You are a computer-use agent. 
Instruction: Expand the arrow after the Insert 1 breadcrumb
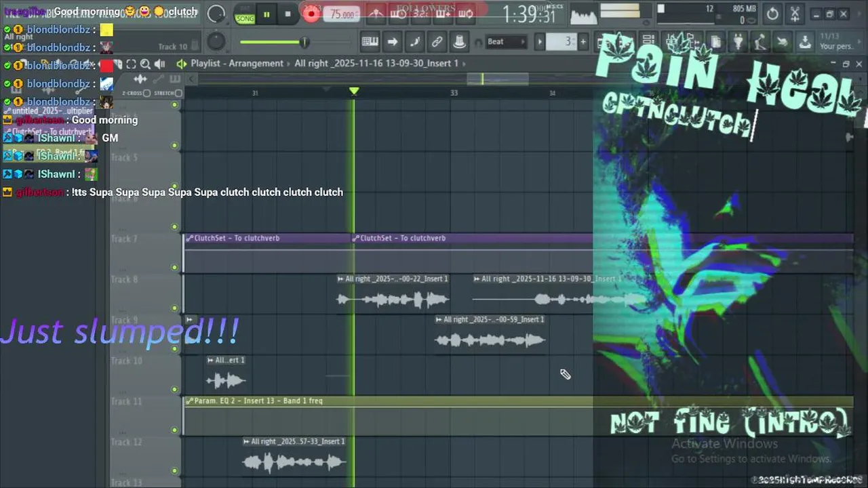pyautogui.click(x=465, y=64)
